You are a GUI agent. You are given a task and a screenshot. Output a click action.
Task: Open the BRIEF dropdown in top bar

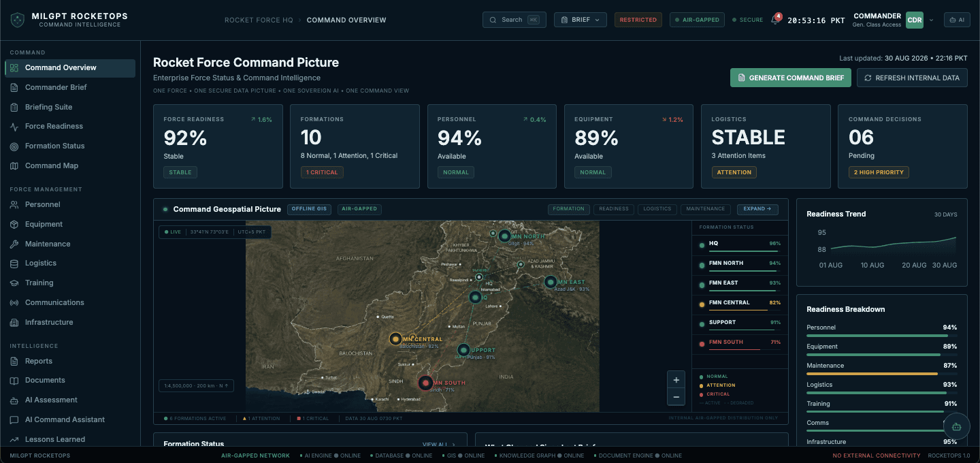pyautogui.click(x=580, y=20)
